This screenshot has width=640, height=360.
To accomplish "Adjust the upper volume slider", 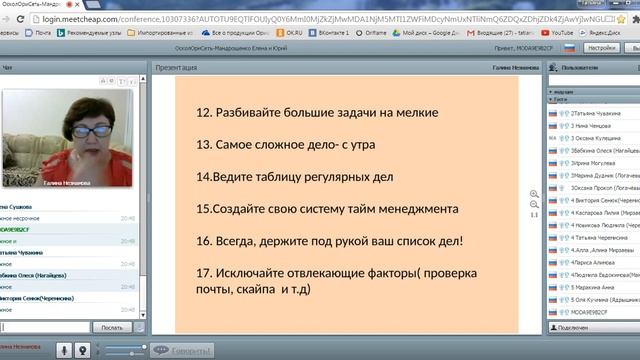I will [x=125, y=347].
